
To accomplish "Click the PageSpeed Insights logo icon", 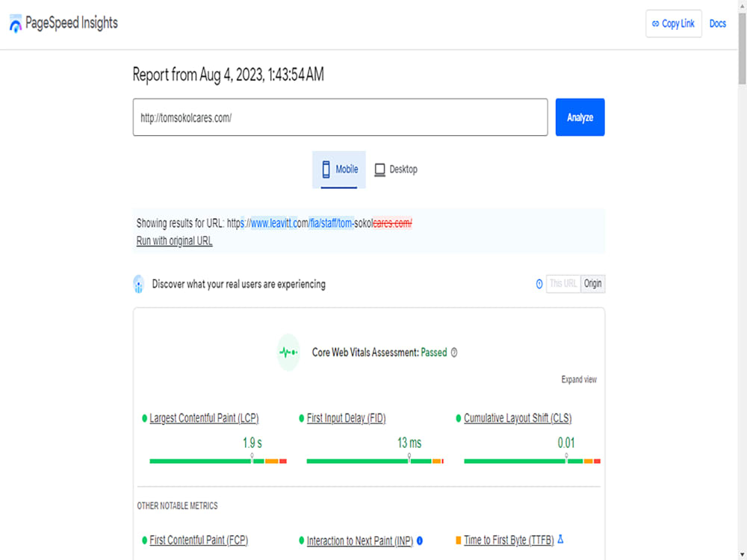I will click(x=15, y=23).
